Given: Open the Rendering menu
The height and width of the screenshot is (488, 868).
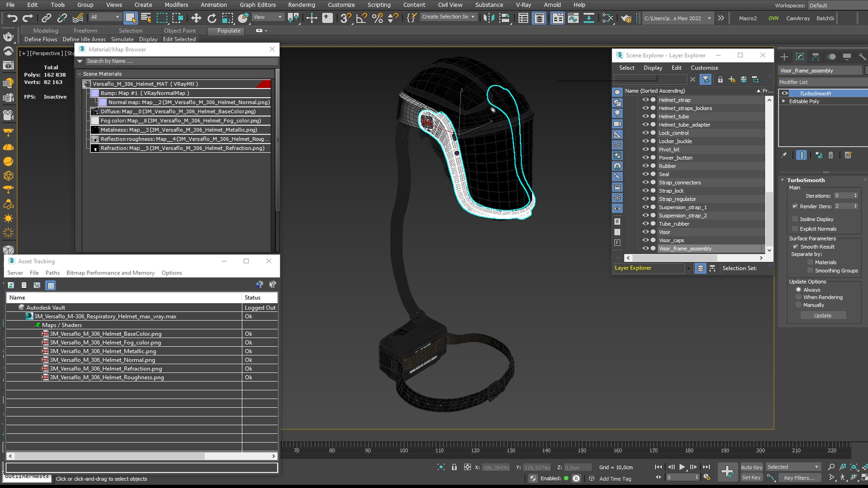Looking at the screenshot, I should (302, 5).
